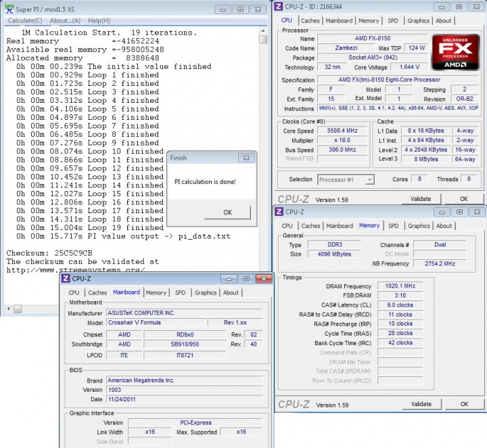Click the Level 3 8 MBytes cache value
This screenshot has width=487, height=448.
(426, 159)
